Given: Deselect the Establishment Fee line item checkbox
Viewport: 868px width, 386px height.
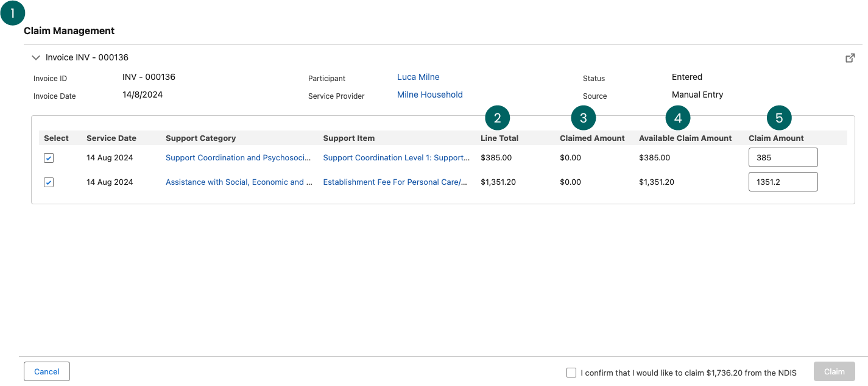Looking at the screenshot, I should pos(49,182).
